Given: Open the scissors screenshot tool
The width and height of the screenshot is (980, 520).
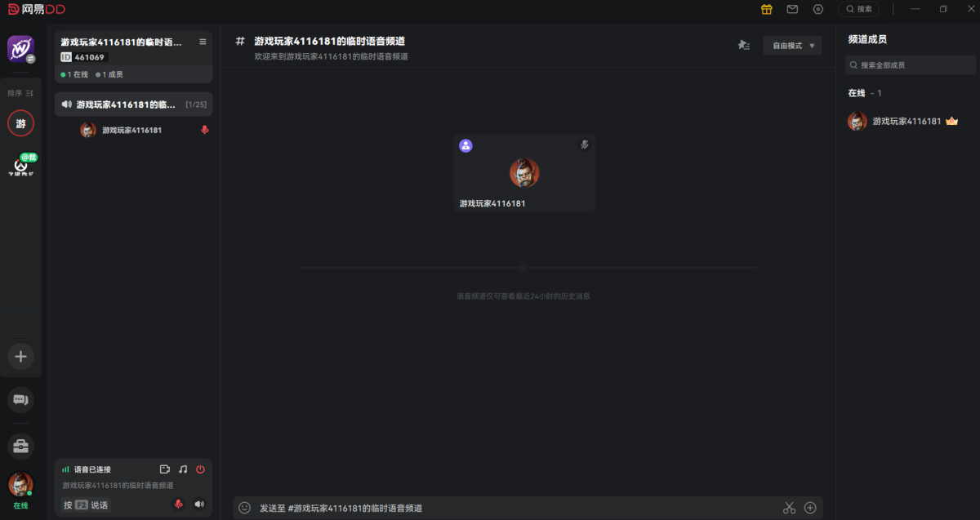Looking at the screenshot, I should coord(789,508).
